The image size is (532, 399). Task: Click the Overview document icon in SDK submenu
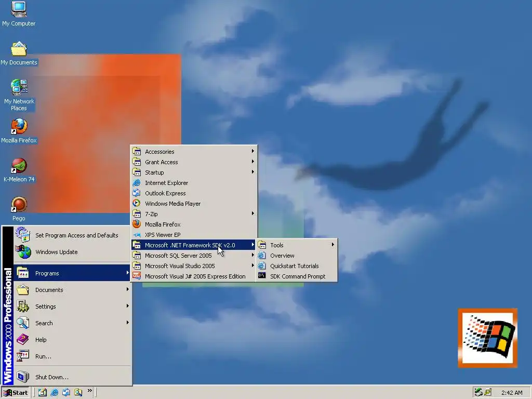coord(262,255)
